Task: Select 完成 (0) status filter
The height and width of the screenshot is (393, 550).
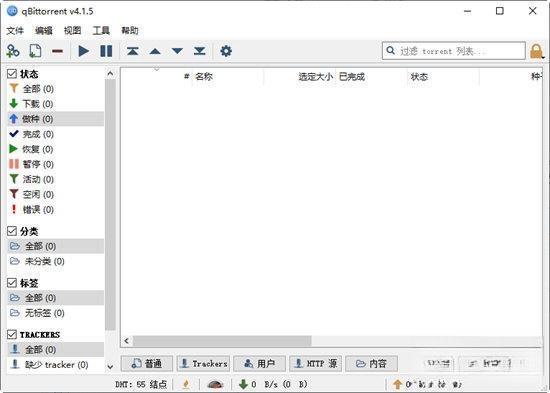Action: pos(55,134)
